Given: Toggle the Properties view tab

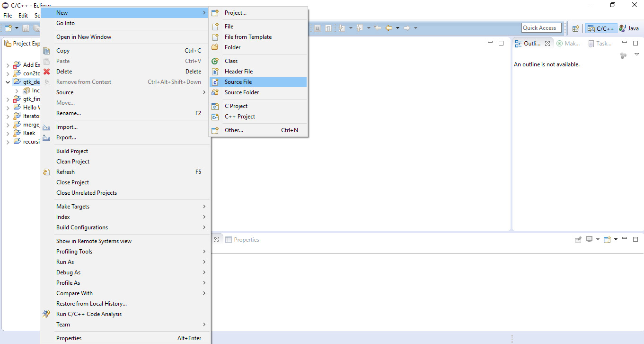Looking at the screenshot, I should 246,239.
